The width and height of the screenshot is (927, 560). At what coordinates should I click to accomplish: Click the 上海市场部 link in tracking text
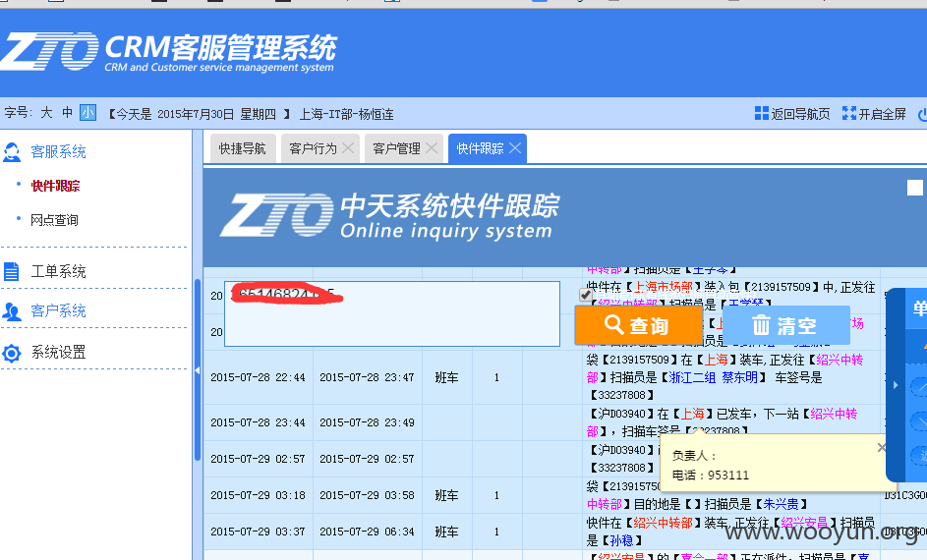point(663,287)
